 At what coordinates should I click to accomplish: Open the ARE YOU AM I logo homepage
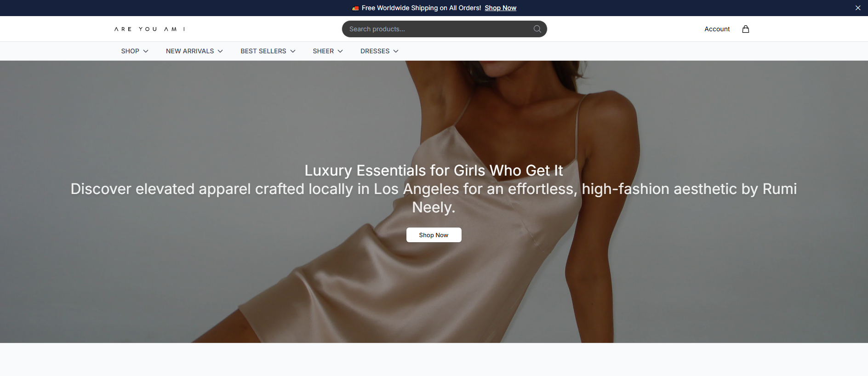150,29
